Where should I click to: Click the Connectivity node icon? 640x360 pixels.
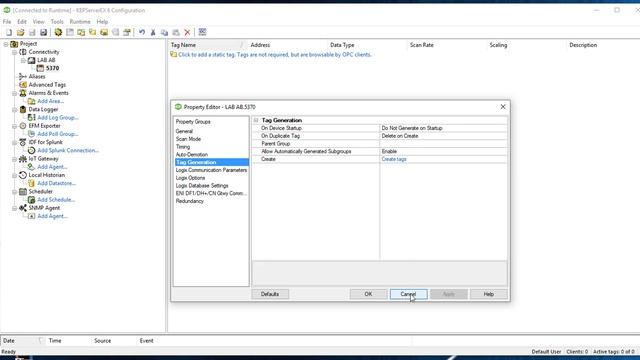click(23, 52)
